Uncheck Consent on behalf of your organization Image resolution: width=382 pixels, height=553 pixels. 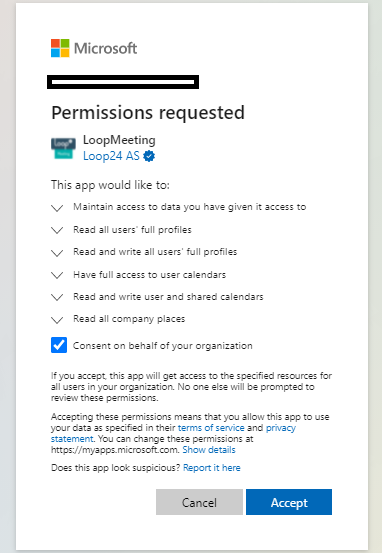tap(59, 345)
